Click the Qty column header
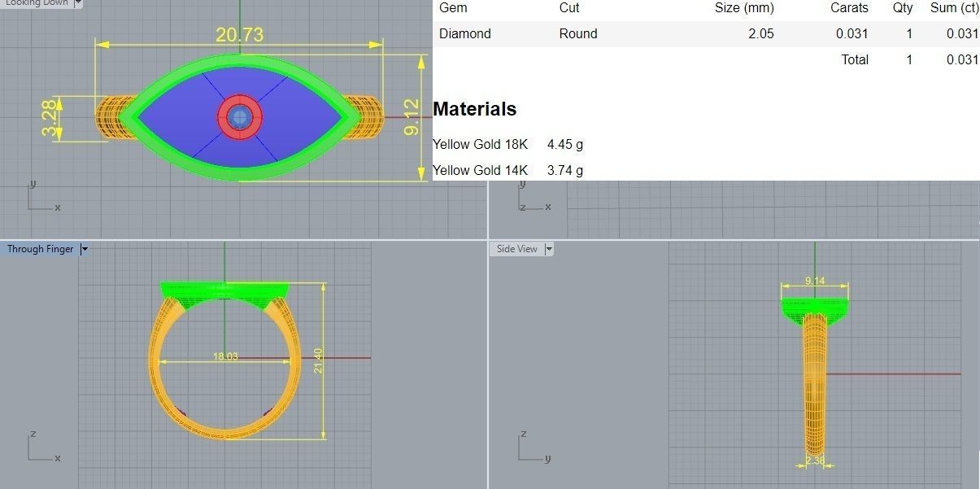 [x=903, y=8]
